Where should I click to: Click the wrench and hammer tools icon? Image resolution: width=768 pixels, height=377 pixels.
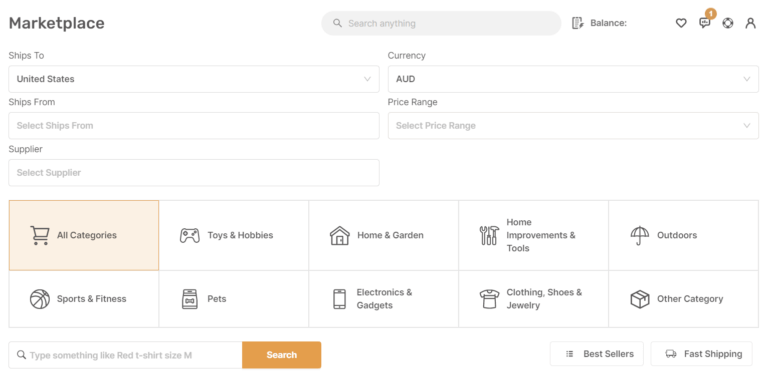[489, 235]
